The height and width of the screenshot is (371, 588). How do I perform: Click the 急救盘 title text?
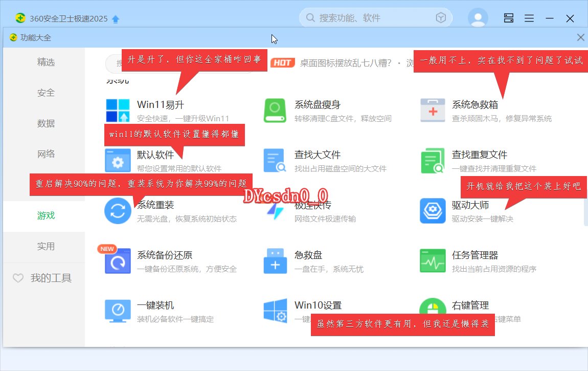point(308,255)
